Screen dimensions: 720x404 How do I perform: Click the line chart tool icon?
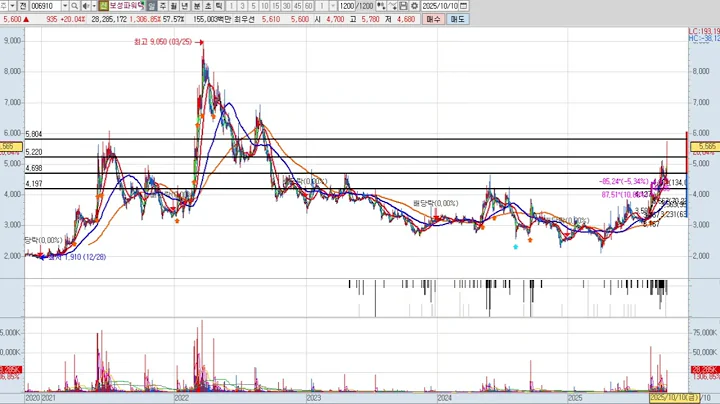(x=392, y=6)
